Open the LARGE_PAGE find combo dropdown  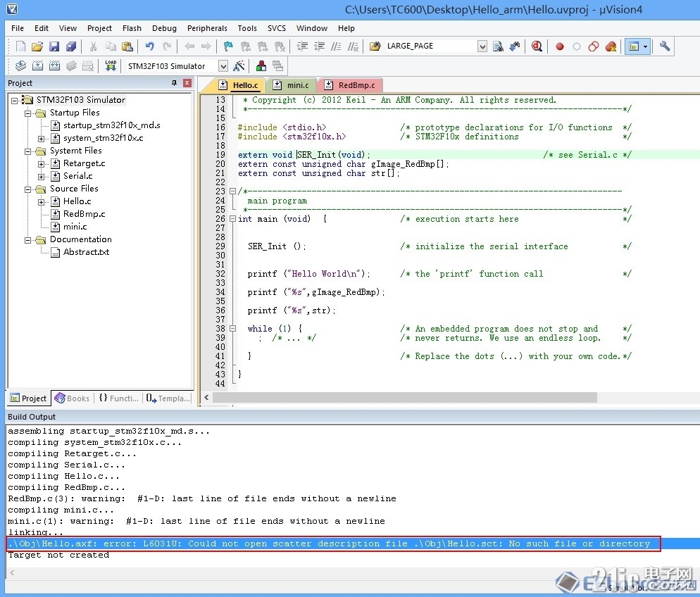click(x=482, y=46)
